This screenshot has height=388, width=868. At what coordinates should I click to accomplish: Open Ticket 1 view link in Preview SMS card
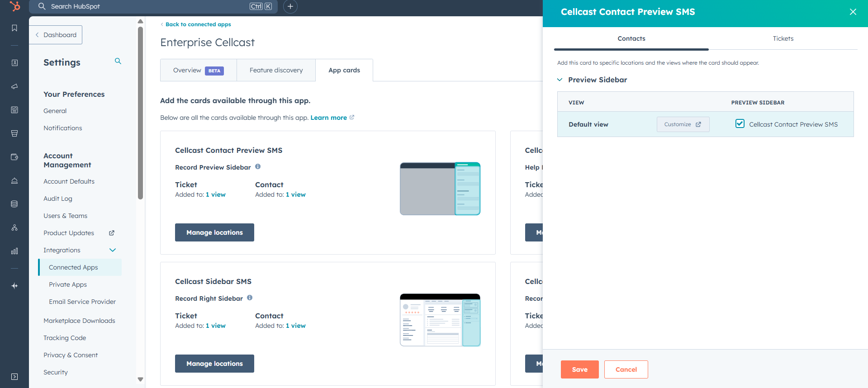point(216,194)
